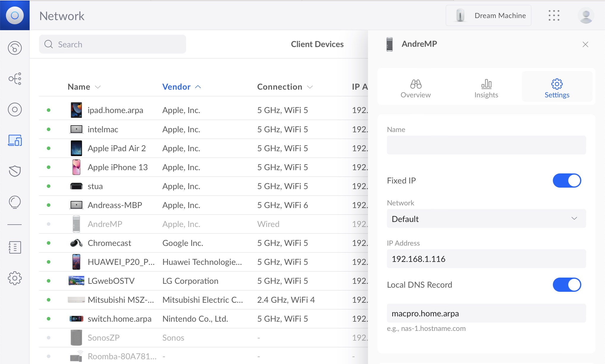Close the AndreMP details panel
The height and width of the screenshot is (364, 605).
pos(585,44)
